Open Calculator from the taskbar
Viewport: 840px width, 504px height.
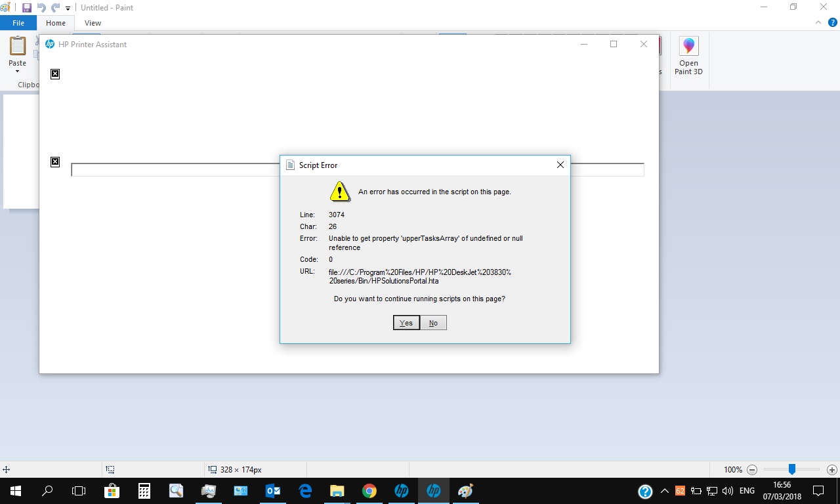coord(144,491)
